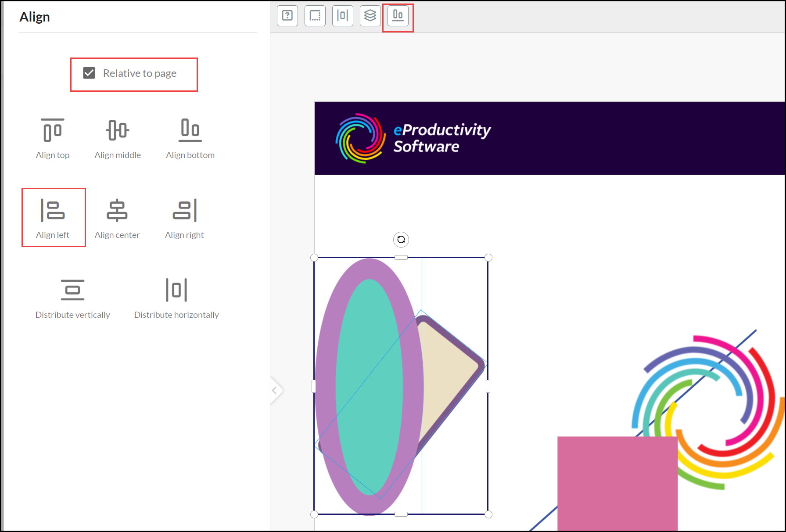Collapse the Align side panel arrow
Screen dimensions: 786x532
pos(275,390)
